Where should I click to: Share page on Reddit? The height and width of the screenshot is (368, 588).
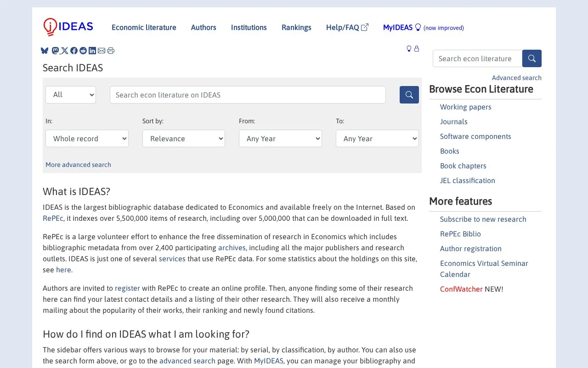pyautogui.click(x=83, y=51)
